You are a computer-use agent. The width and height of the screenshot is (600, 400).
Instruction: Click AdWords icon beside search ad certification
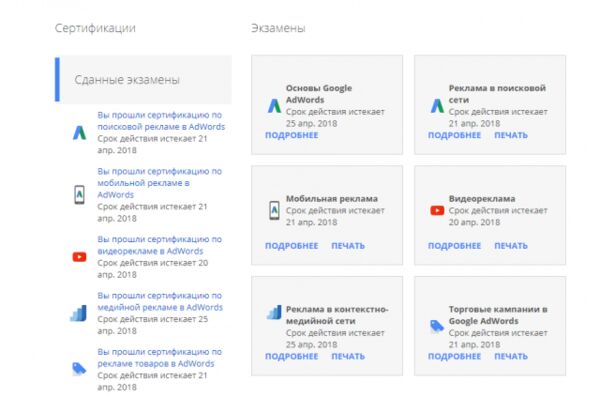click(80, 133)
